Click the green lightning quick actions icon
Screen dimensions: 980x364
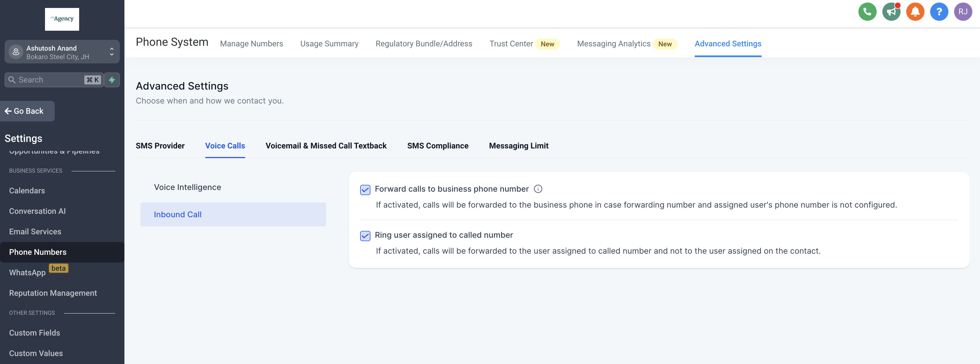pos(112,80)
